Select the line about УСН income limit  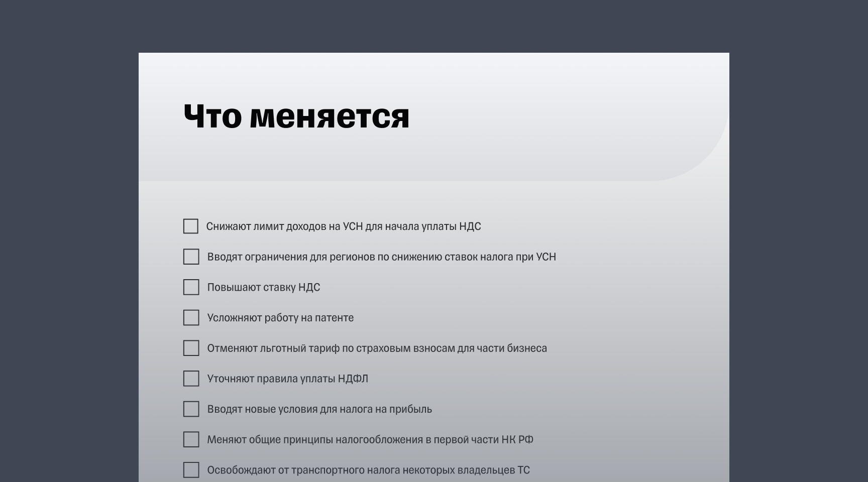[344, 226]
